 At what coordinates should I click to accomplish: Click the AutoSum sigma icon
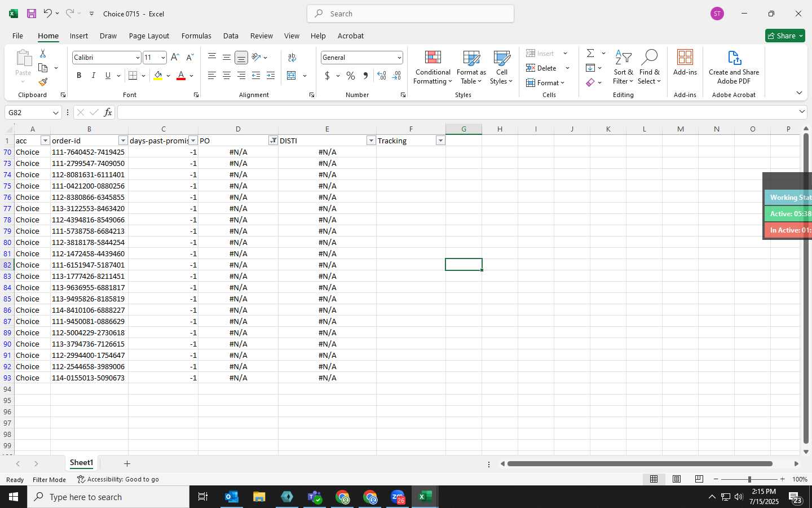tap(590, 53)
